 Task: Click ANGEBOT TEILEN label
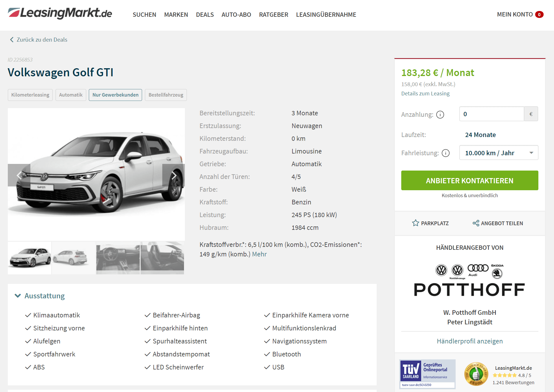pyautogui.click(x=502, y=223)
